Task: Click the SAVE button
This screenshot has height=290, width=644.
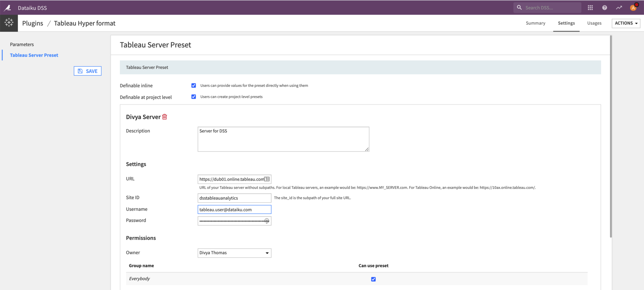Action: tap(88, 71)
